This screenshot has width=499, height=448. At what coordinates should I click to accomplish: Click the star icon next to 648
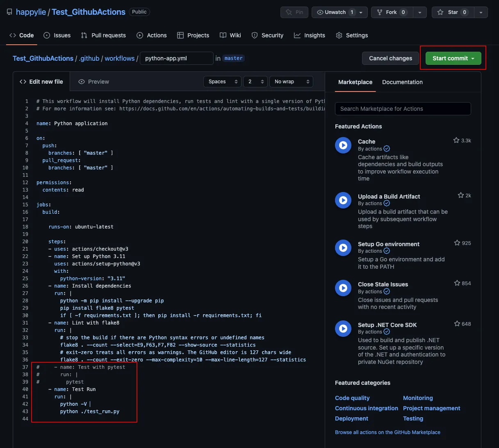pos(457,324)
